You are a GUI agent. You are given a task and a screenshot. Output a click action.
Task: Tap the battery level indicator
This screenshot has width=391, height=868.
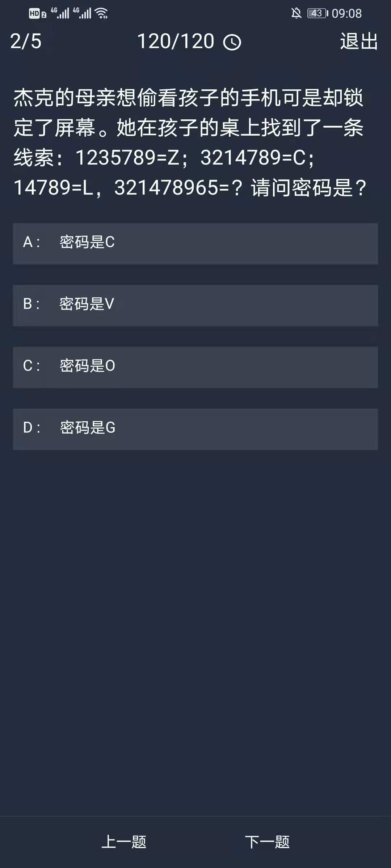pyautogui.click(x=317, y=13)
